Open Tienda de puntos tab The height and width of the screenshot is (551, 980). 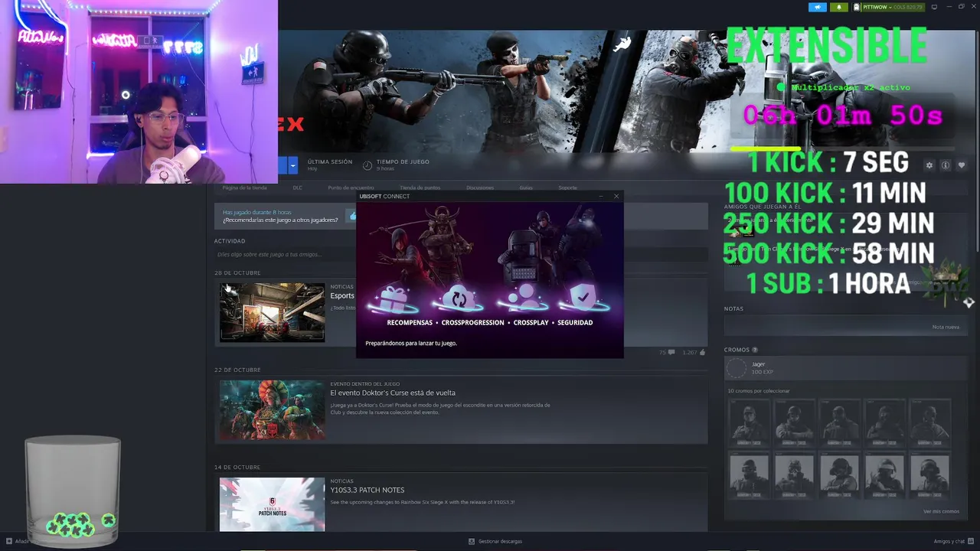tap(420, 187)
